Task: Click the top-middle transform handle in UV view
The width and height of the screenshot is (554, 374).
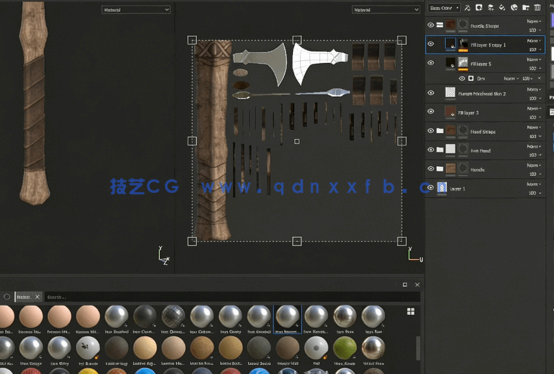Action: coord(297,40)
